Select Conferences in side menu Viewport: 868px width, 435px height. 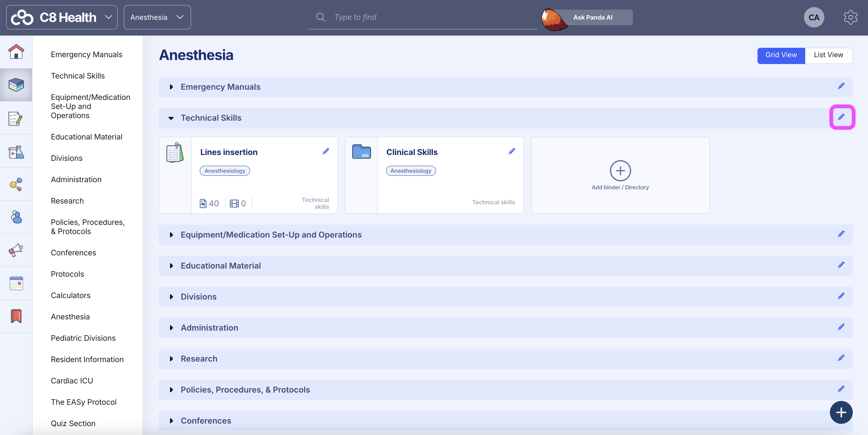point(73,253)
